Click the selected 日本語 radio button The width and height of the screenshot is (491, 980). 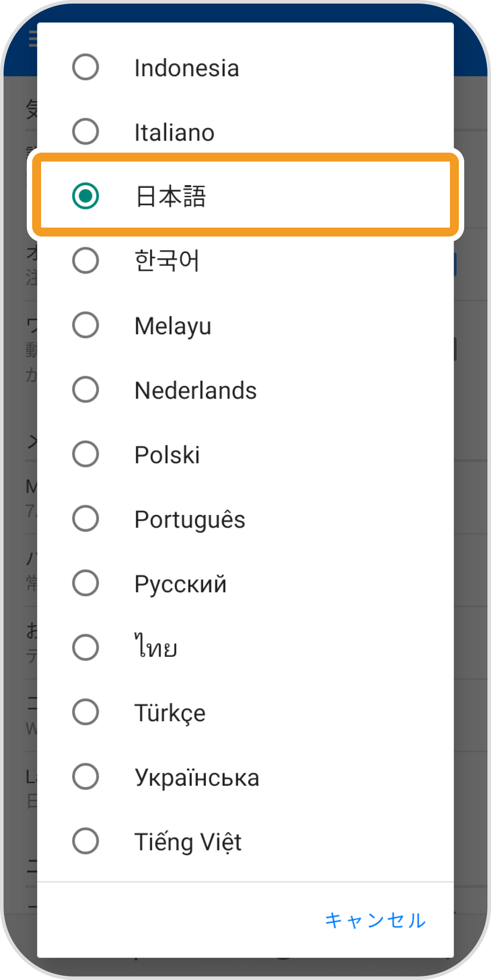click(85, 196)
